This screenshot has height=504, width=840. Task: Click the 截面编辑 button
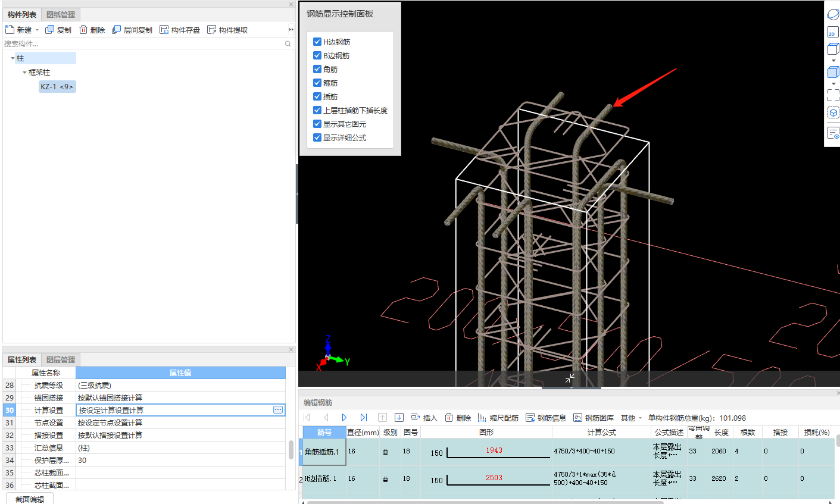30,499
